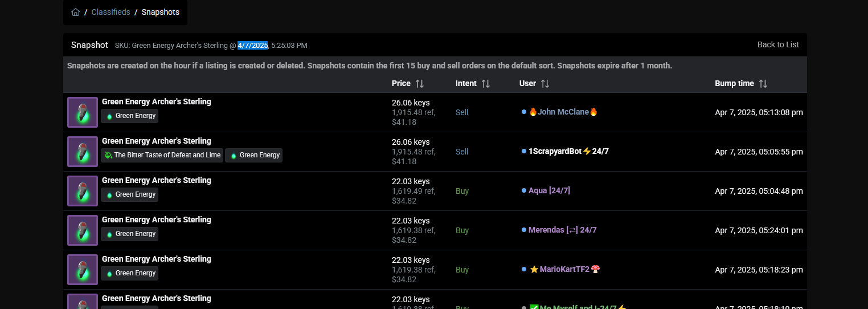Sort listings by Price column arrows
868x309 pixels.
(x=420, y=84)
